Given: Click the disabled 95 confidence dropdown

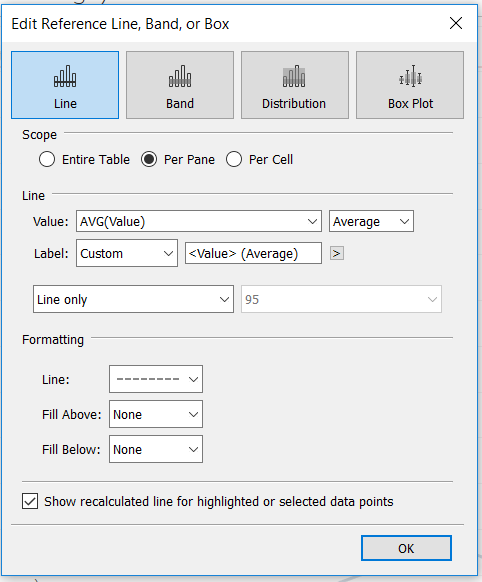Looking at the screenshot, I should pyautogui.click(x=341, y=299).
